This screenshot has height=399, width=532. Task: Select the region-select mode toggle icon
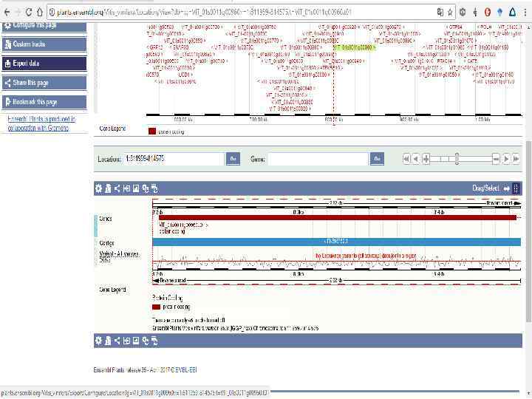[x=516, y=188]
